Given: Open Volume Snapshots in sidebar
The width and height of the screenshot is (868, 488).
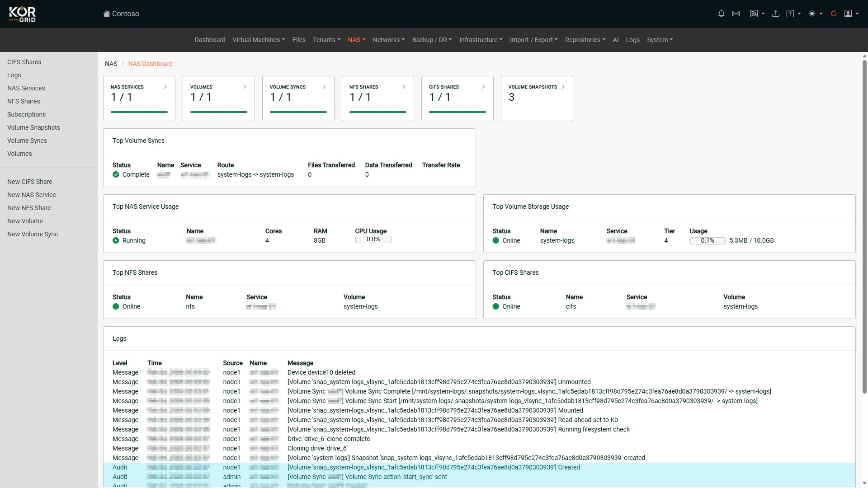Looking at the screenshot, I should point(33,127).
